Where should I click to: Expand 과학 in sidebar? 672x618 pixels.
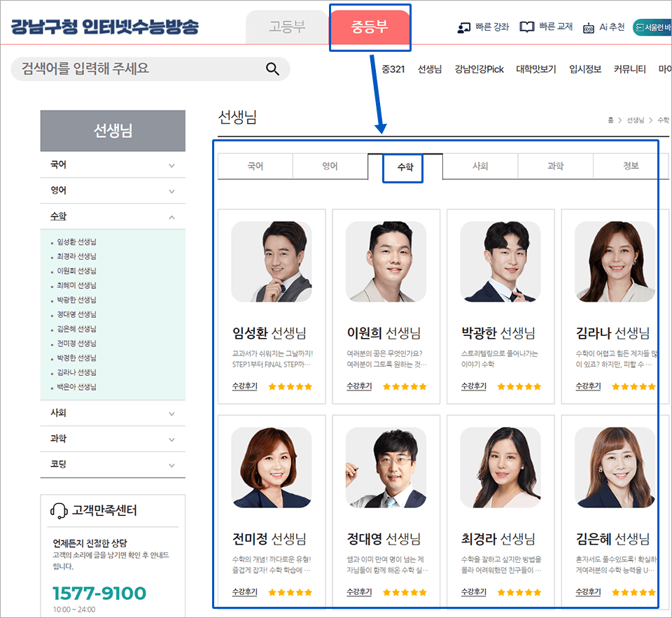click(113, 439)
